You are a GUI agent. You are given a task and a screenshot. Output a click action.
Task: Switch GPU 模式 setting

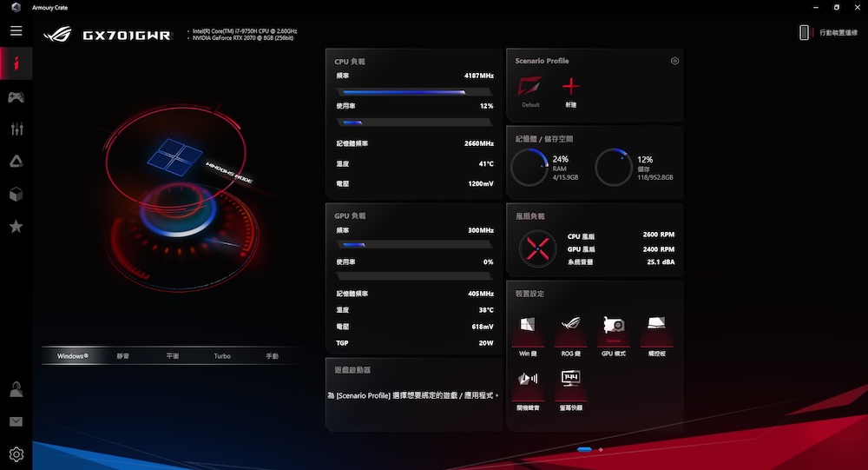click(x=614, y=335)
